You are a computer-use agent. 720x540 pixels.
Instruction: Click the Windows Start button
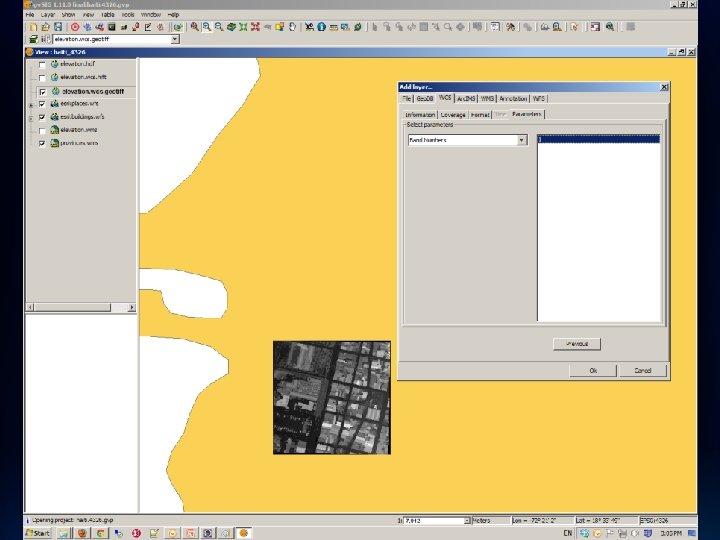[37, 533]
